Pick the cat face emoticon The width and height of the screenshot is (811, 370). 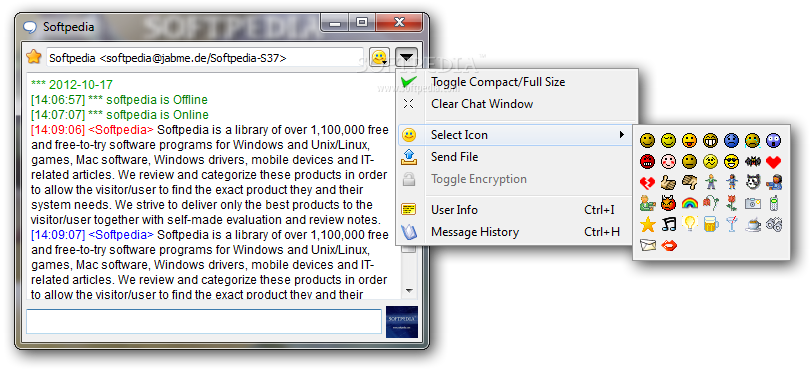coord(752,182)
